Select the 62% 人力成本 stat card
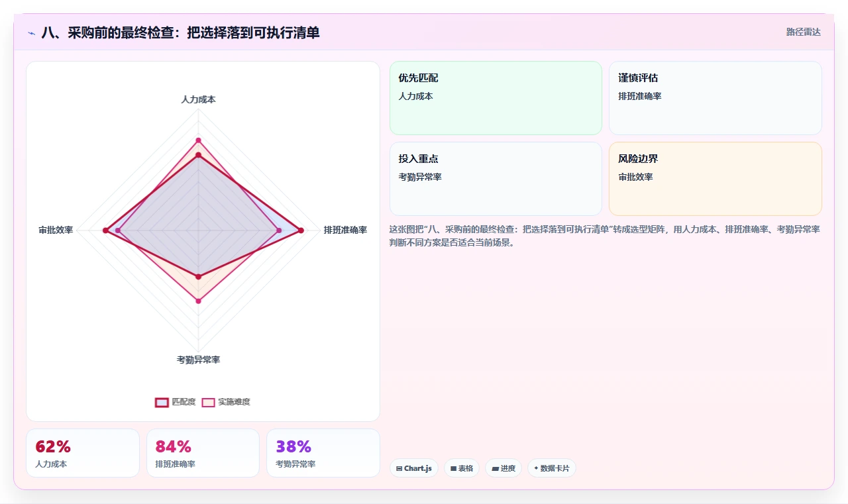Viewport: 848px width, 504px height. click(83, 453)
